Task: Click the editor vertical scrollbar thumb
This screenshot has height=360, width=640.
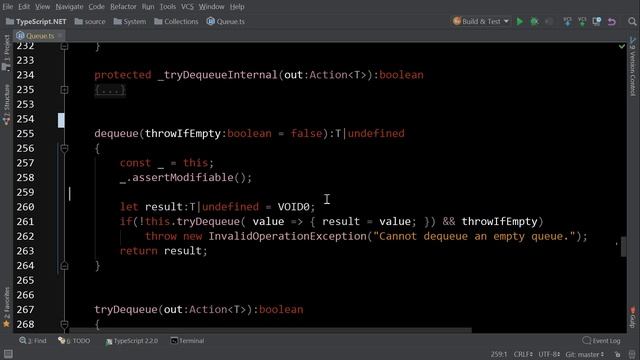Action: click(x=623, y=247)
